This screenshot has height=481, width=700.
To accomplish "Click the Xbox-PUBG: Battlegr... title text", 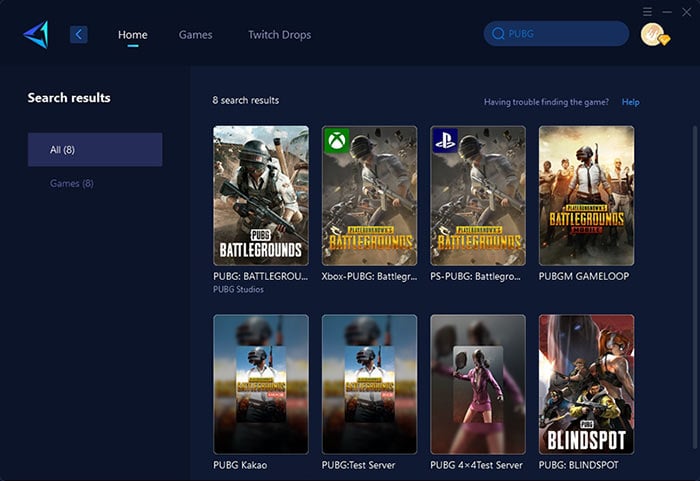I will pyautogui.click(x=369, y=276).
